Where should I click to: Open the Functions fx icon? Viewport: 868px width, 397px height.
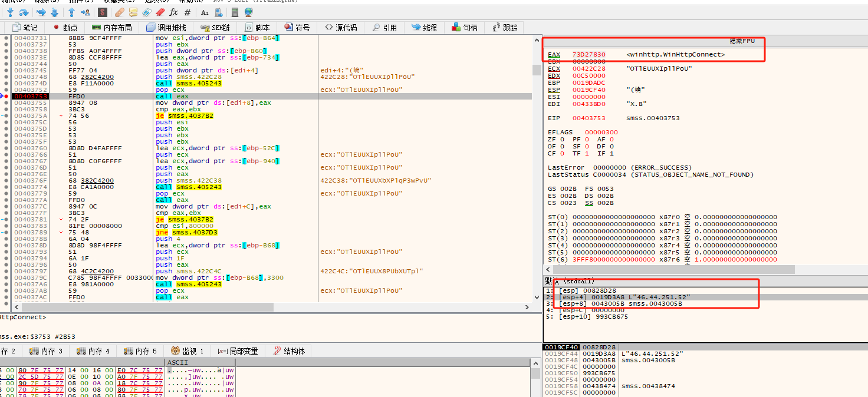pos(173,12)
